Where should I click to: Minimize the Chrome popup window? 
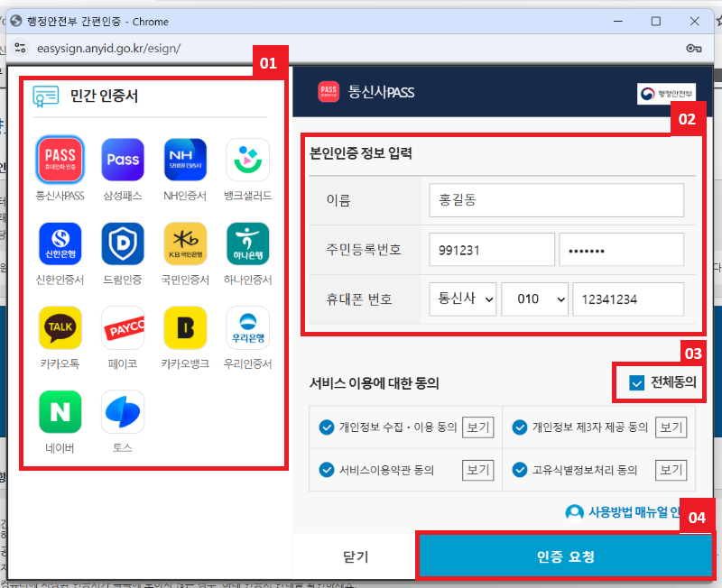pos(618,21)
